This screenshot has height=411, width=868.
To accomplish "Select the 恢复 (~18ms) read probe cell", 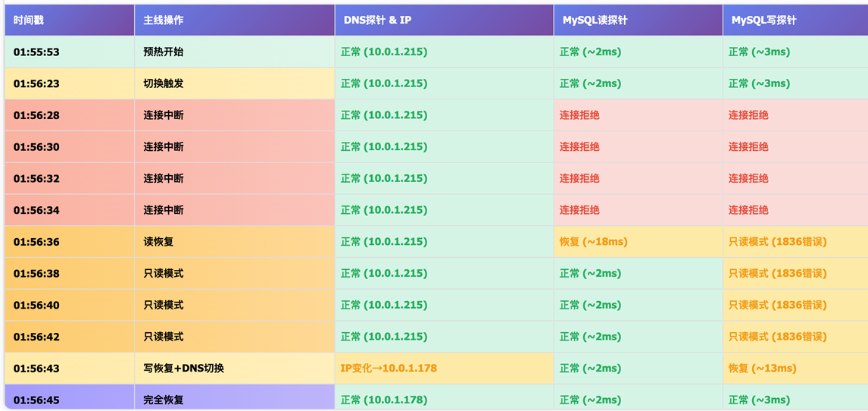I will click(x=593, y=242).
